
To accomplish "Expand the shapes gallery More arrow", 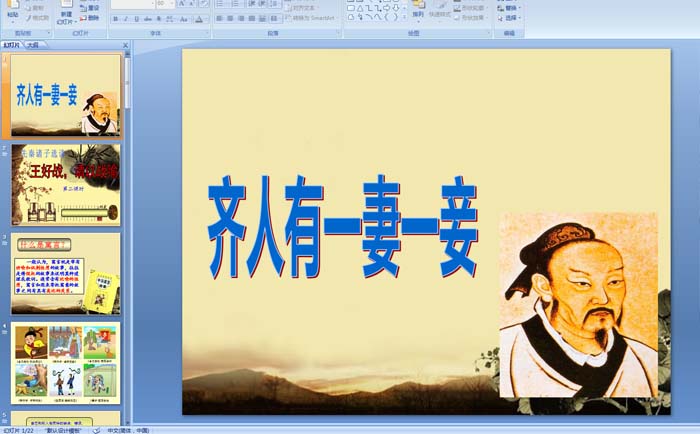I will (x=405, y=17).
